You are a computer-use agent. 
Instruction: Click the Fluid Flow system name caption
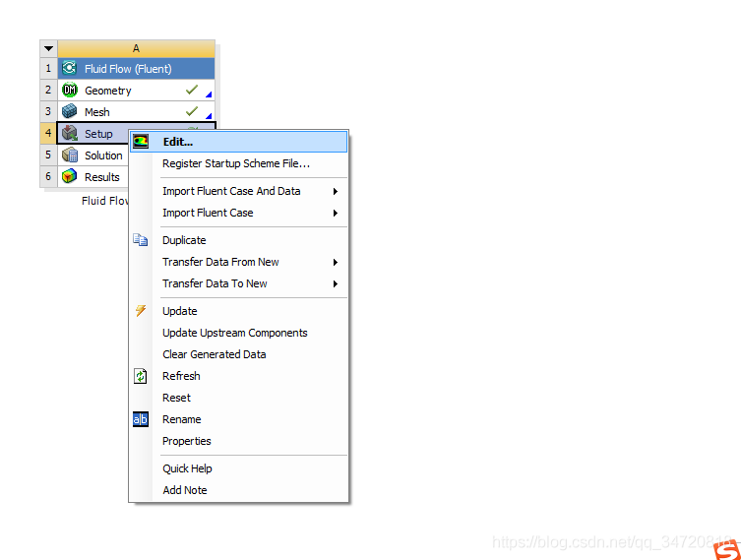click(x=105, y=201)
